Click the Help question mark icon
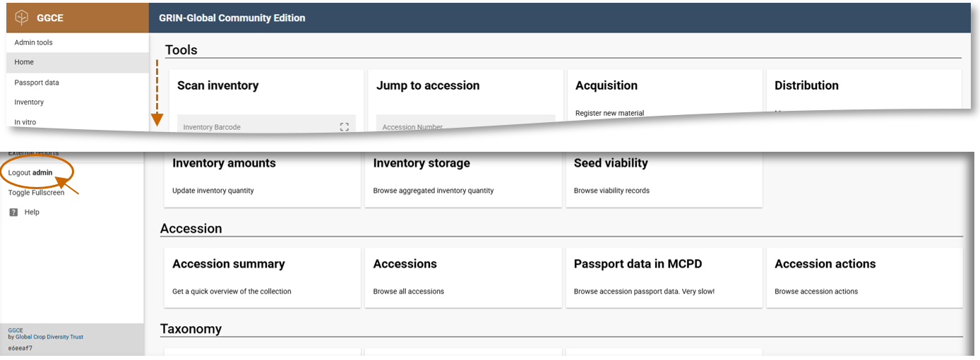This screenshot has width=980, height=360. pos(13,212)
